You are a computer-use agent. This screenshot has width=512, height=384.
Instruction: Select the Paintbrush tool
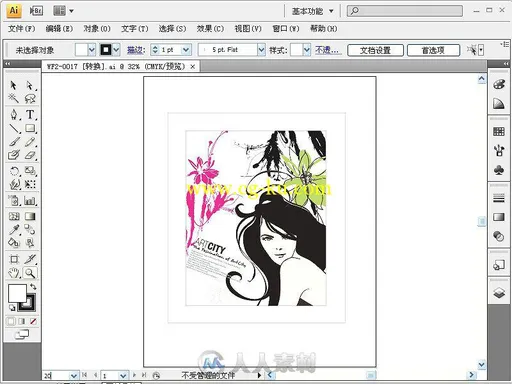pyautogui.click(x=14, y=142)
